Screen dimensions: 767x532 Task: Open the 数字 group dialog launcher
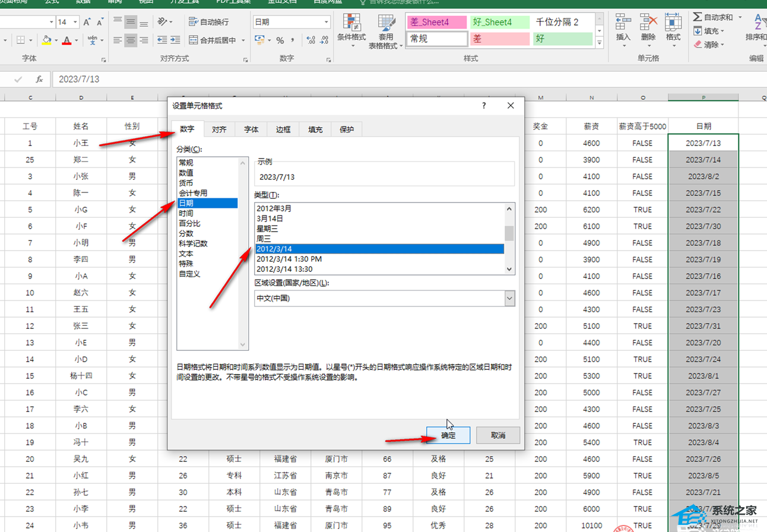coord(328,60)
